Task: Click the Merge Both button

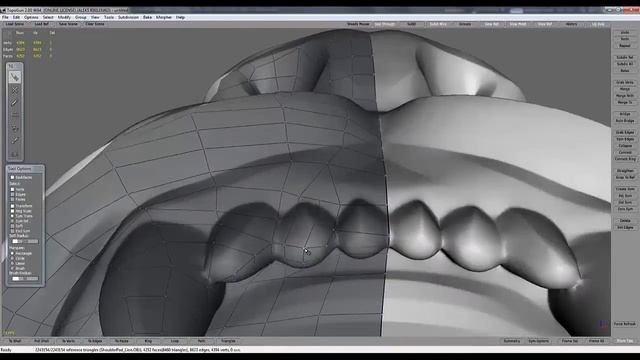Action: pos(625,96)
